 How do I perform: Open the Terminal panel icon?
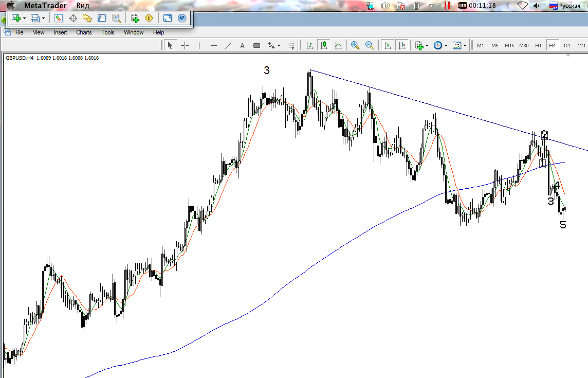(102, 18)
